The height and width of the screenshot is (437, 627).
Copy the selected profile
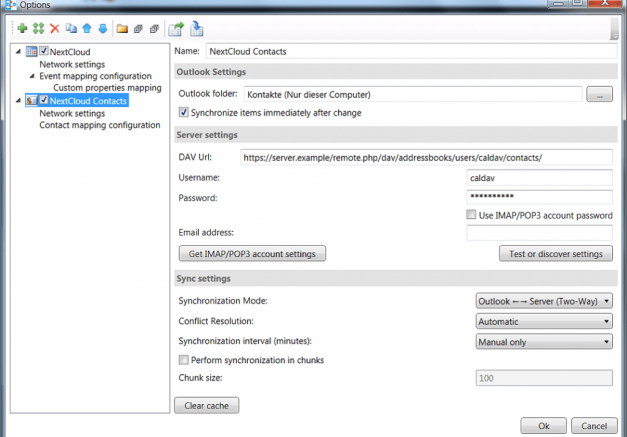(x=71, y=28)
